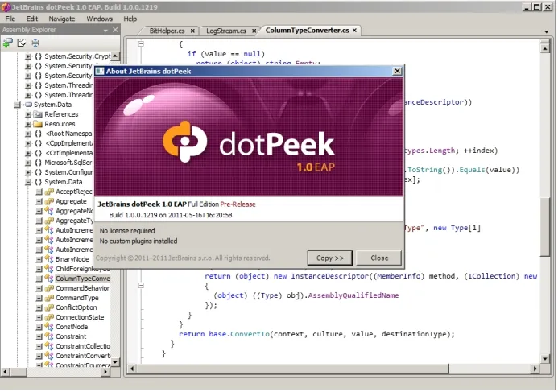Image resolution: width=558 pixels, height=392 pixels.
Task: Select the Resources folder icon
Action: pos(38,124)
